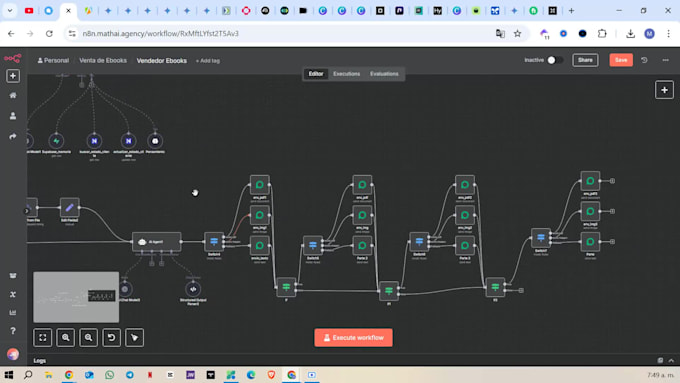Select the If1 node

pos(389,291)
